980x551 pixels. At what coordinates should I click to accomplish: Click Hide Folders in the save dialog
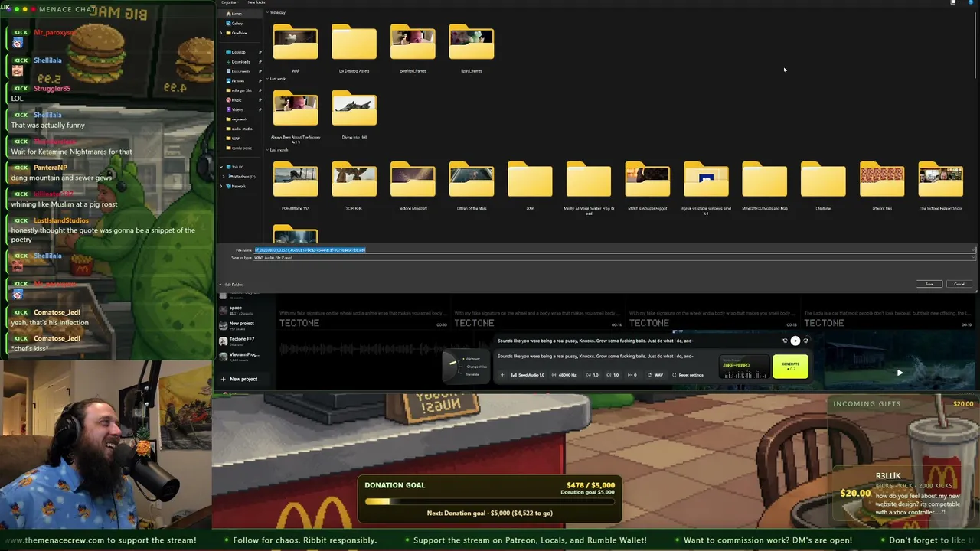pos(232,285)
